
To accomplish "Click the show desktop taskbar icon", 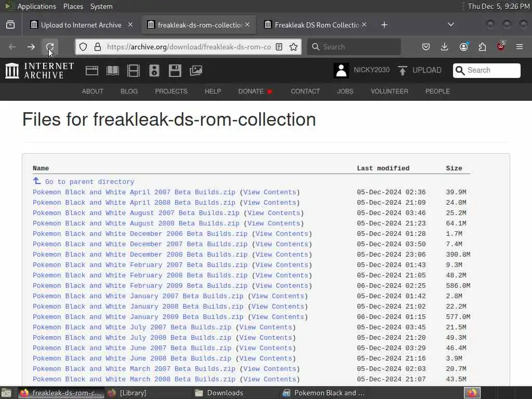I will click(6, 393).
